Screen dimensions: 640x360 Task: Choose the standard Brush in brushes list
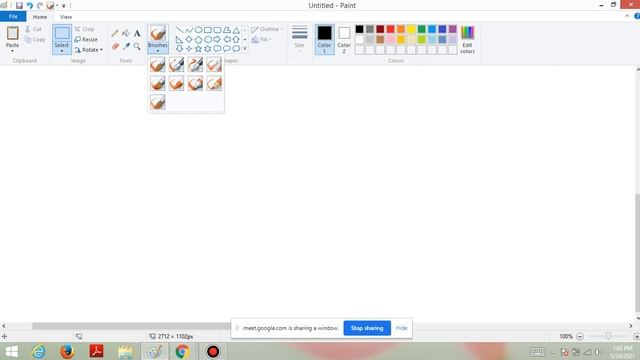coord(158,64)
